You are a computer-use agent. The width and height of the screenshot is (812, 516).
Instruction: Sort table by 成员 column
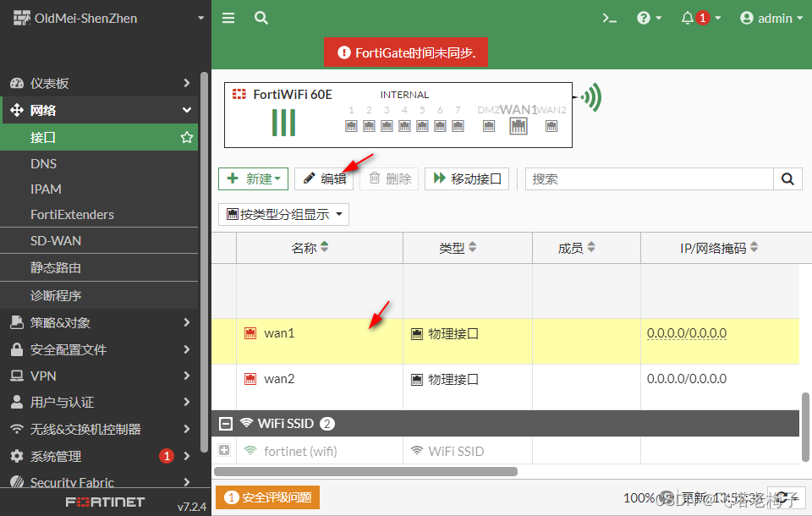click(x=576, y=248)
